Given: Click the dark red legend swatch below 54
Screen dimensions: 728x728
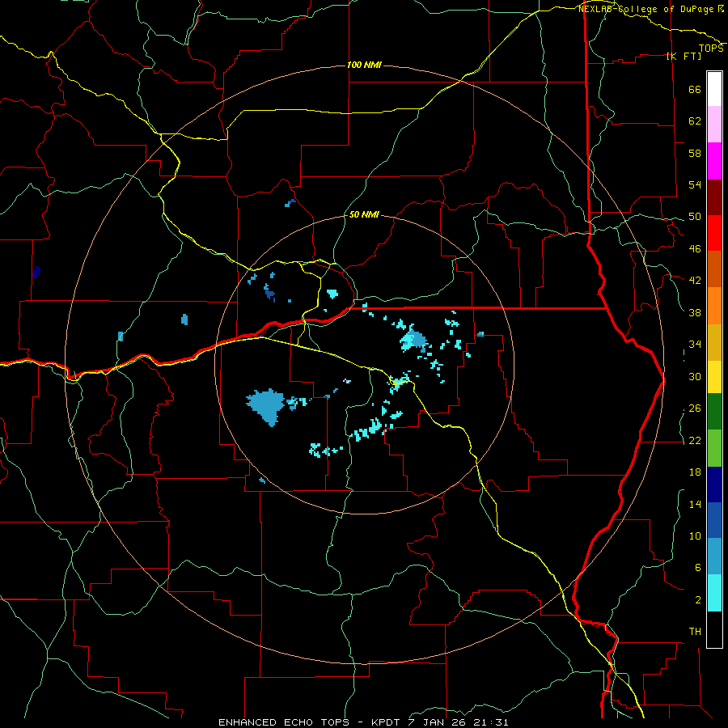Looking at the screenshot, I should click(714, 197).
